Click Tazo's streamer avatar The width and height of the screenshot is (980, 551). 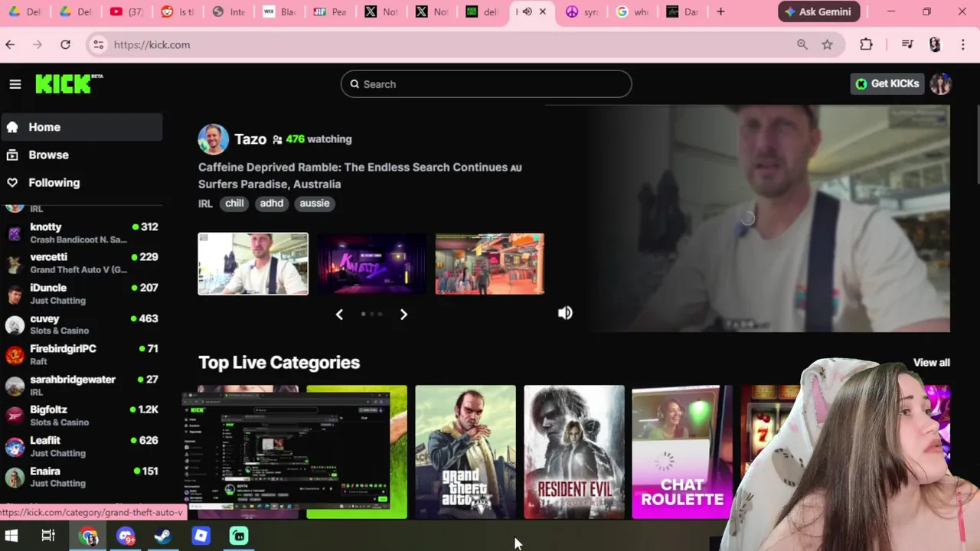coord(213,139)
